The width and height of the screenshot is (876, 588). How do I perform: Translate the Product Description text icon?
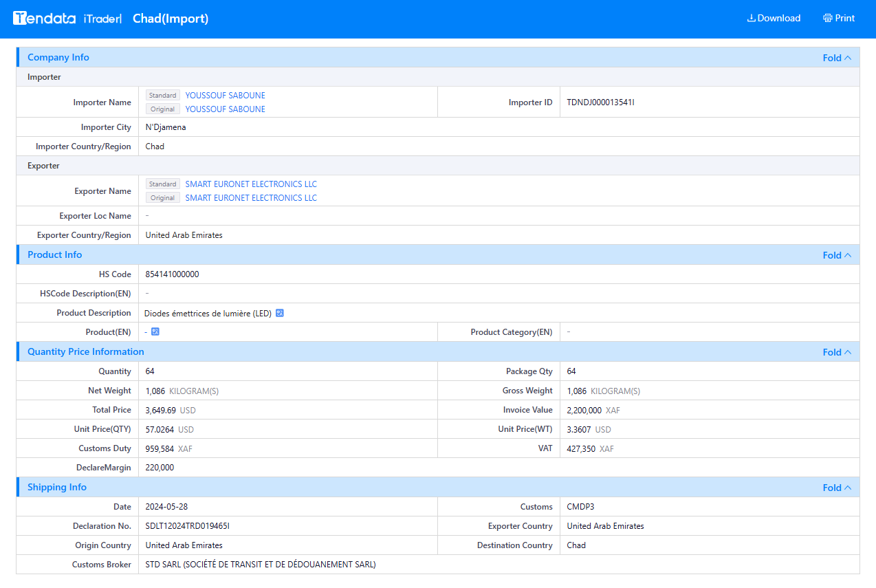pos(280,313)
